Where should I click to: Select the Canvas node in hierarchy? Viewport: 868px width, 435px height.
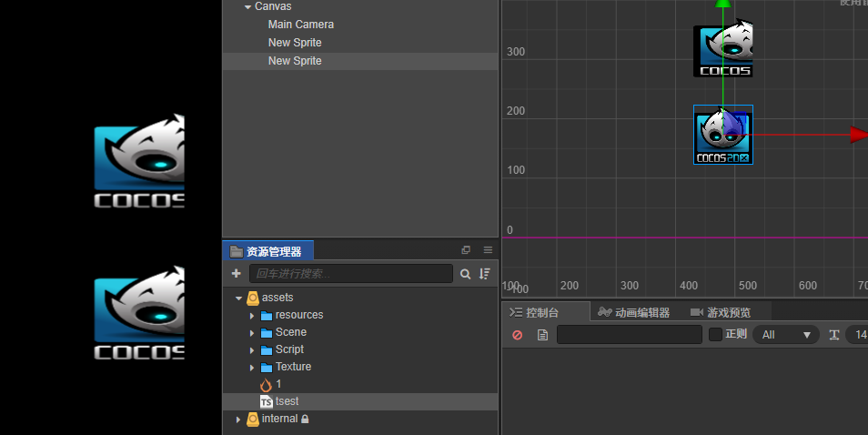tap(273, 6)
